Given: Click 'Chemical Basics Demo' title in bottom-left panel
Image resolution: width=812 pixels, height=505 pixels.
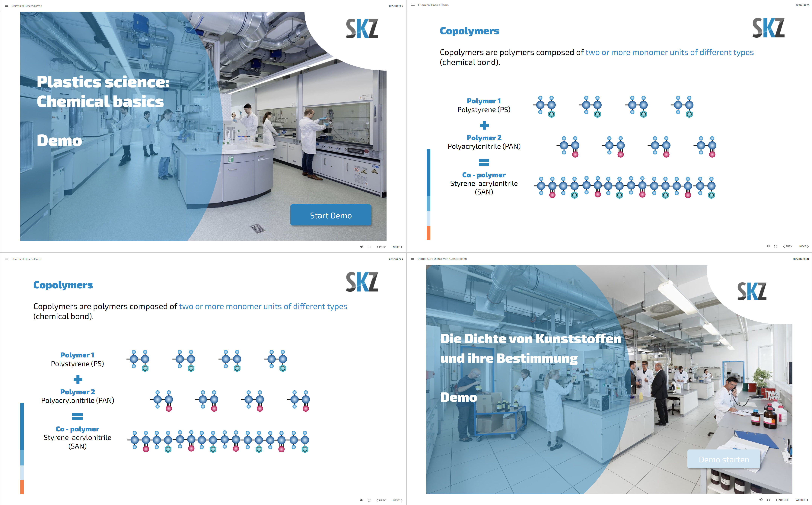Looking at the screenshot, I should tap(27, 259).
